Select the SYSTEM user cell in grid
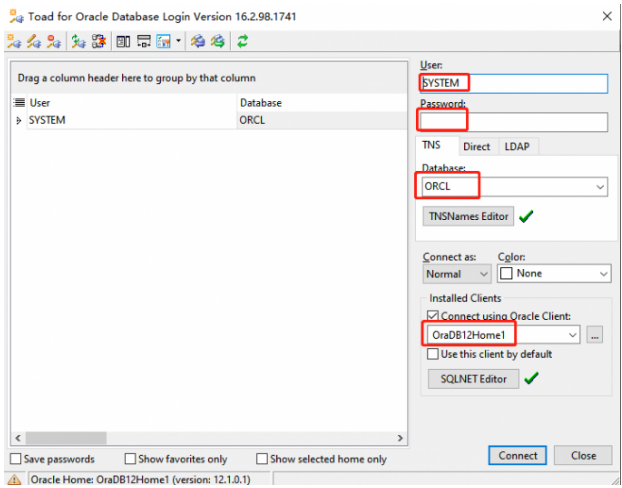Image resolution: width=622 pixels, height=488 pixels. tap(132, 120)
